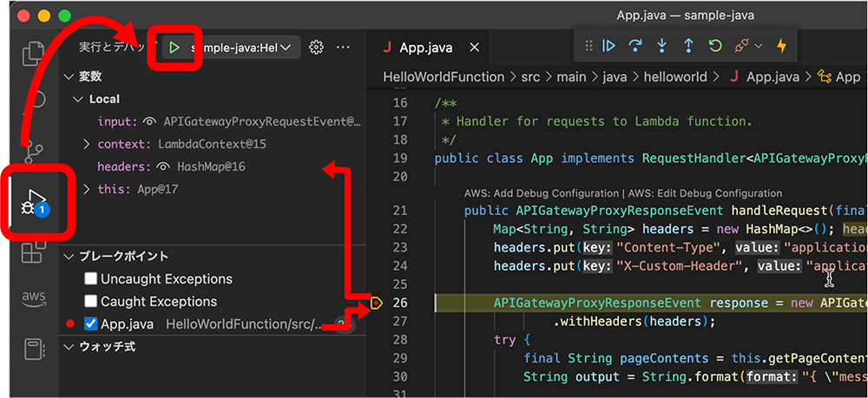Expand the context LambdaContext variable

87,144
